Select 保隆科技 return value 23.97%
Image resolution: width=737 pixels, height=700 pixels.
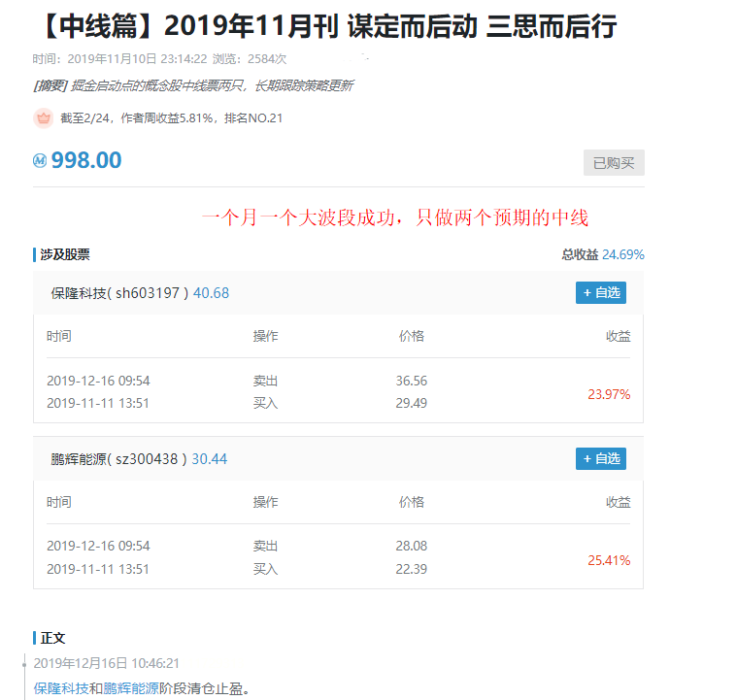point(609,394)
